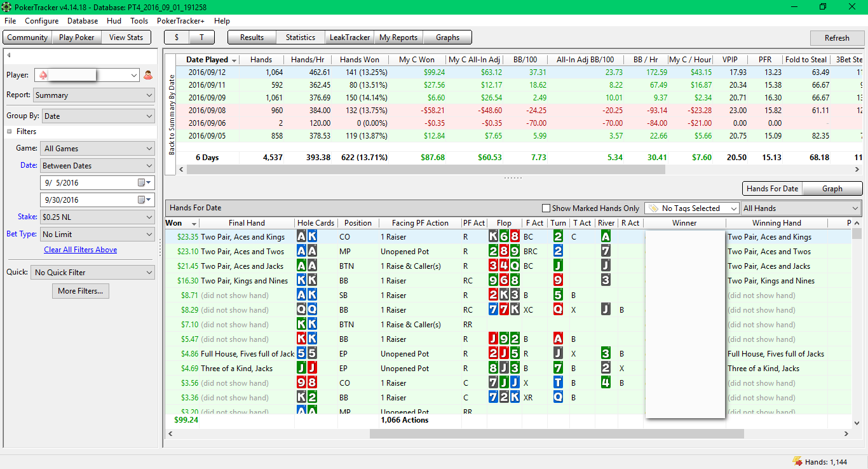
Task: Open the Bet Type dropdown showing No Limit
Action: tap(97, 234)
